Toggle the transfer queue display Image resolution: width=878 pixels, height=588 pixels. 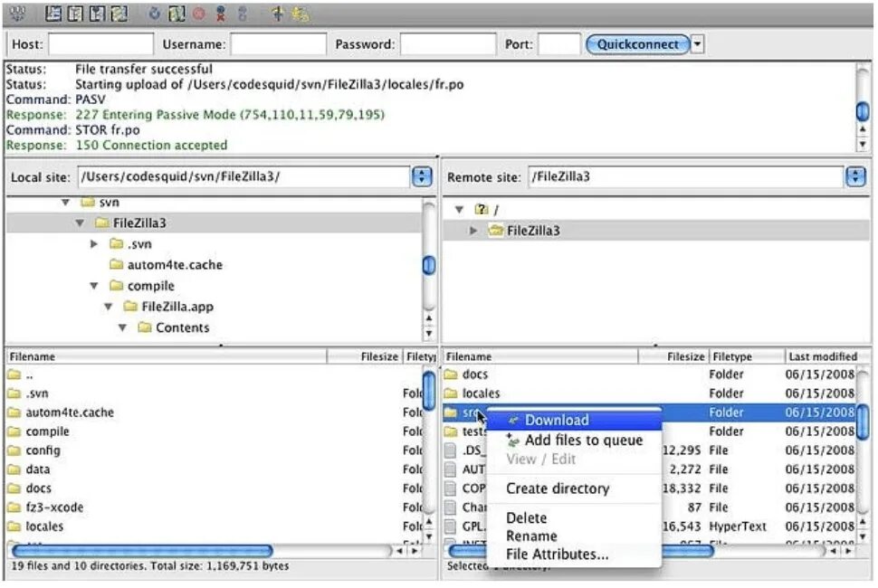[119, 14]
